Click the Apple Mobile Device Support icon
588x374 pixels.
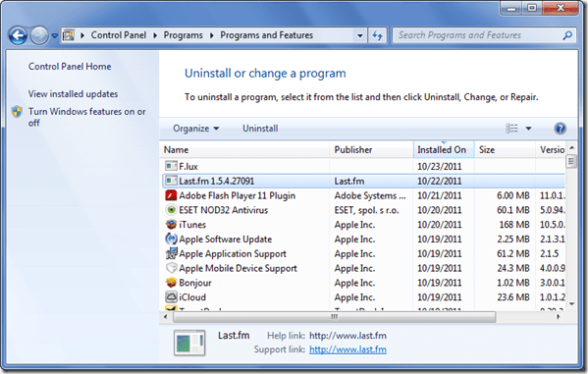(171, 268)
